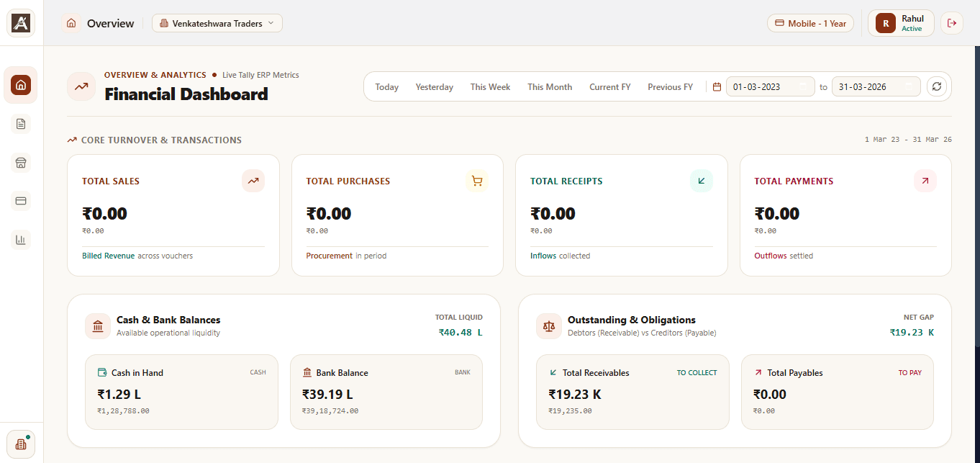This screenshot has height=463, width=980.
Task: Click the start date 01-03-2023 field
Action: point(771,86)
